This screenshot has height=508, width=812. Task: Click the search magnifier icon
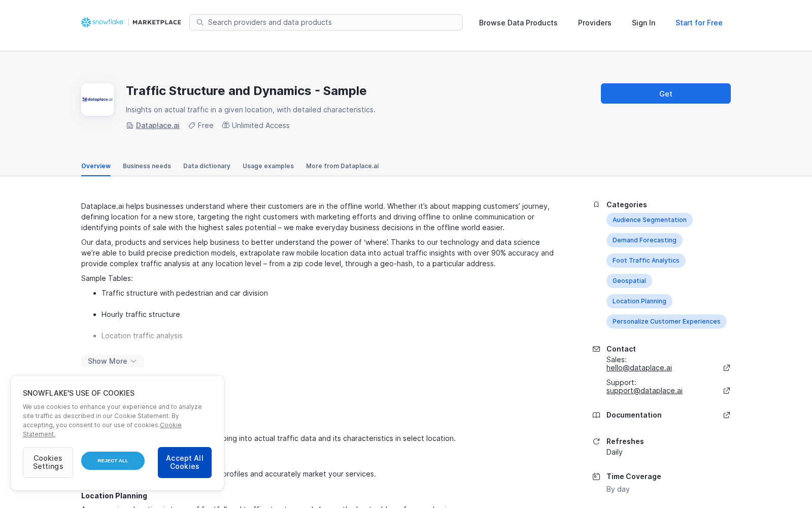click(200, 22)
